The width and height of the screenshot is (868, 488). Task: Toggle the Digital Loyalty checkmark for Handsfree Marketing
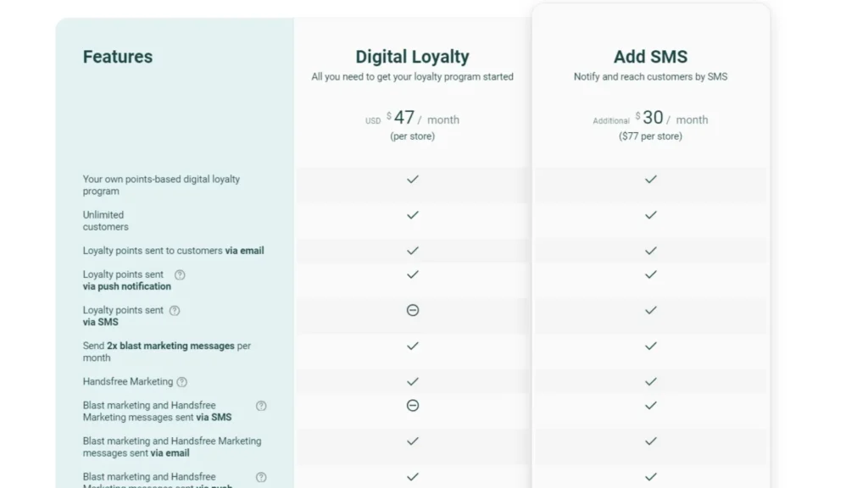pyautogui.click(x=413, y=381)
